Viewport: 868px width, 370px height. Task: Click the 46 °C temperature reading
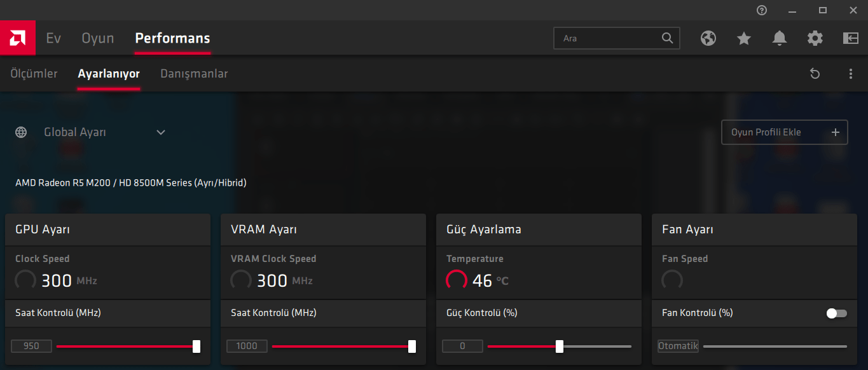point(490,280)
